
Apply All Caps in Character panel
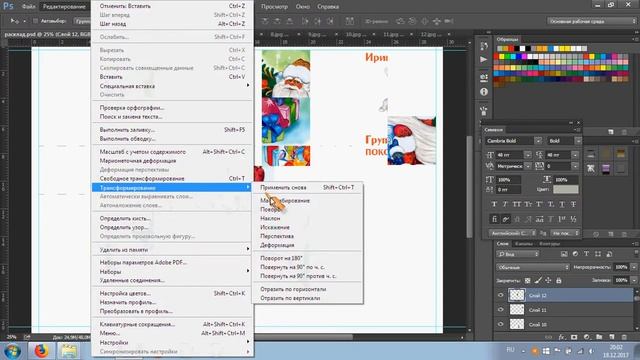(517, 204)
